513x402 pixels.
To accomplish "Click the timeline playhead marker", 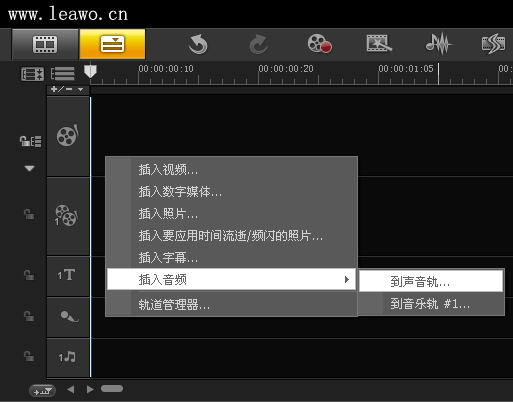I will (x=90, y=71).
